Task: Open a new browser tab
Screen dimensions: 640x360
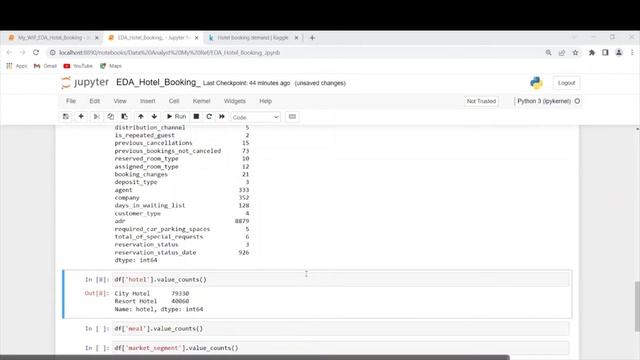Action: [312, 38]
